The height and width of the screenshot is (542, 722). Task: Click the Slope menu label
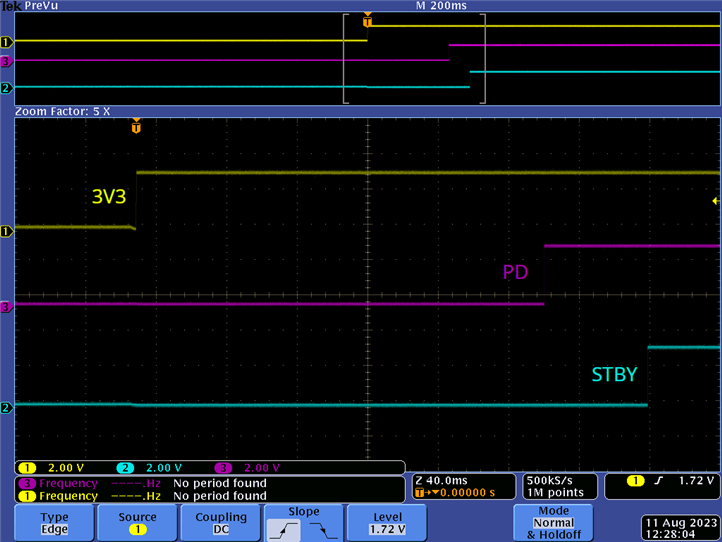[x=303, y=511]
